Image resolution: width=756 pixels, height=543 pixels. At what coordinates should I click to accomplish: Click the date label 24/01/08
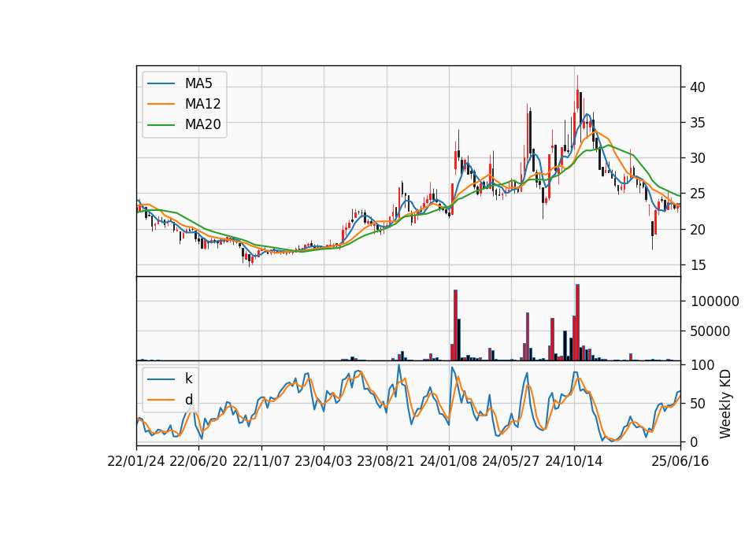tap(448, 461)
